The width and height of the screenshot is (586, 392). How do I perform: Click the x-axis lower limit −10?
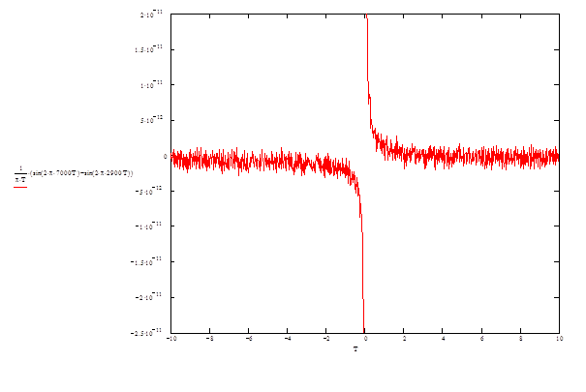(171, 340)
